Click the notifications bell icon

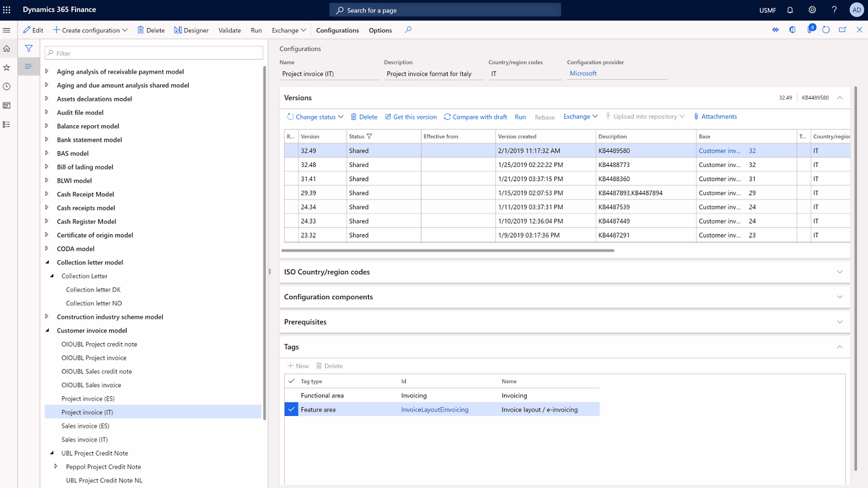[x=790, y=10]
